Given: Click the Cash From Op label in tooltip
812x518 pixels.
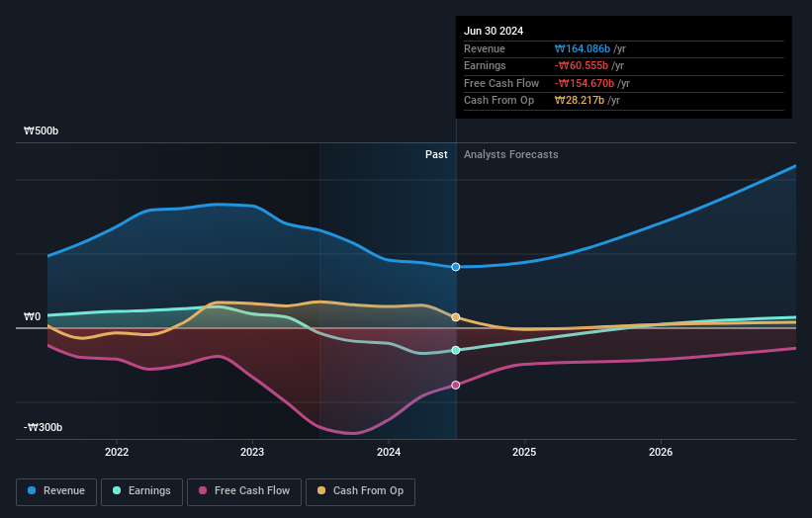Looking at the screenshot, I should coord(498,101).
